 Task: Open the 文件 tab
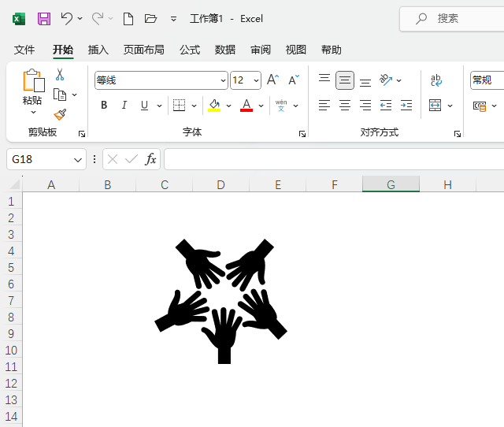click(x=24, y=50)
